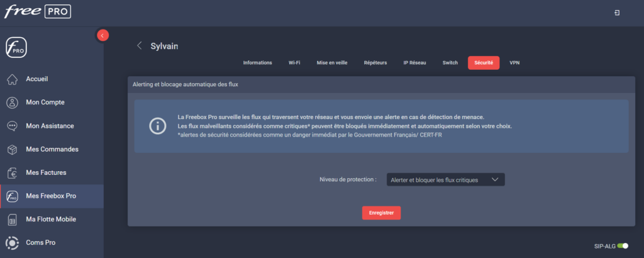
Task: Click the Freebox Pro badge icon in sidebar
Action: click(x=16, y=47)
